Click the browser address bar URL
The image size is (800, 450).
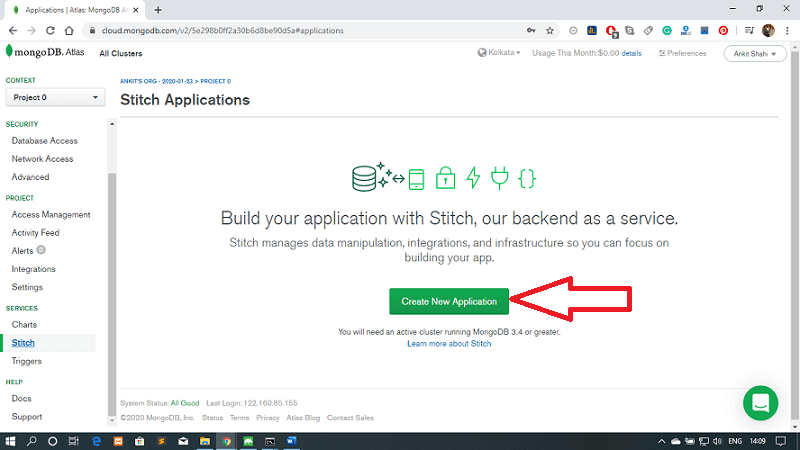point(222,31)
